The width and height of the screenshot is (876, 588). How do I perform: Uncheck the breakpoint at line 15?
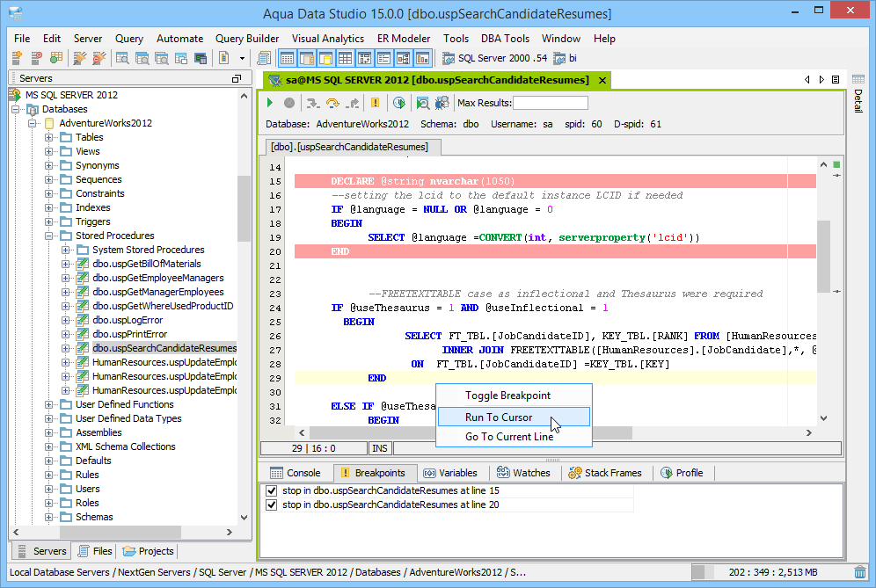click(272, 490)
